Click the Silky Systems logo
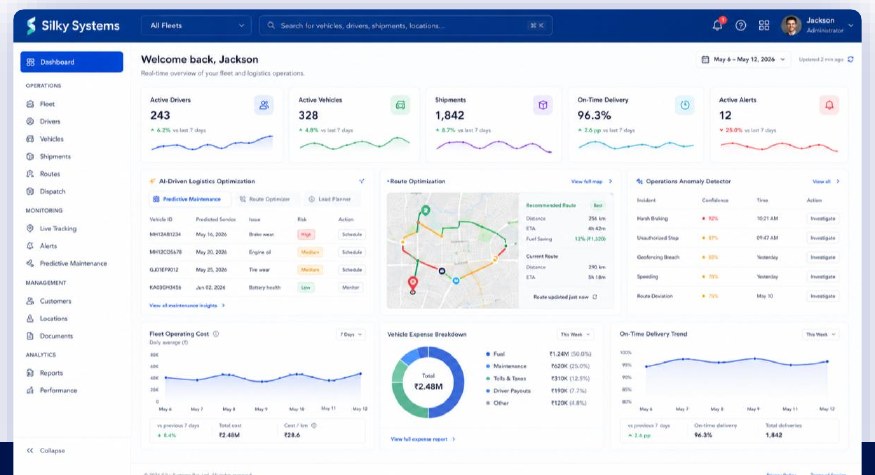This screenshot has width=875, height=475. tap(73, 26)
